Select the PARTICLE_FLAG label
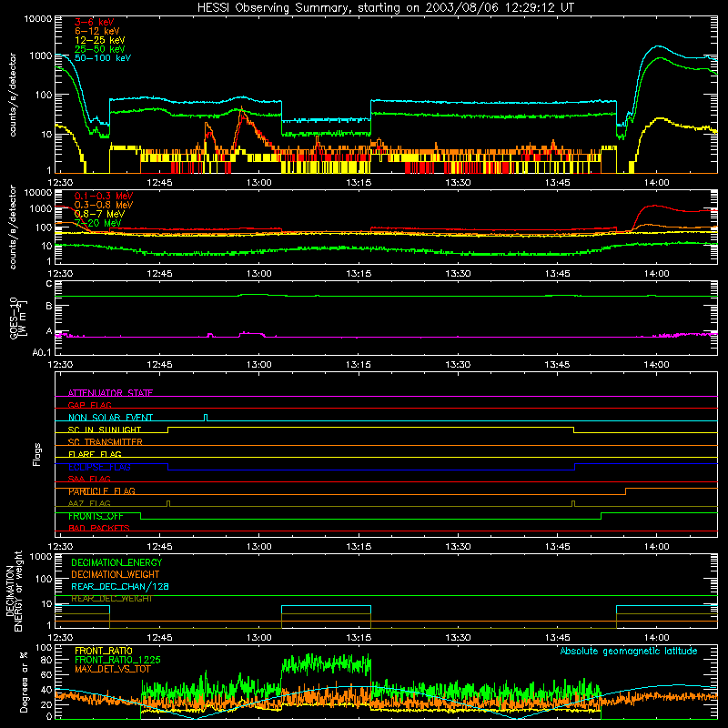The width and height of the screenshot is (728, 728). point(102,491)
